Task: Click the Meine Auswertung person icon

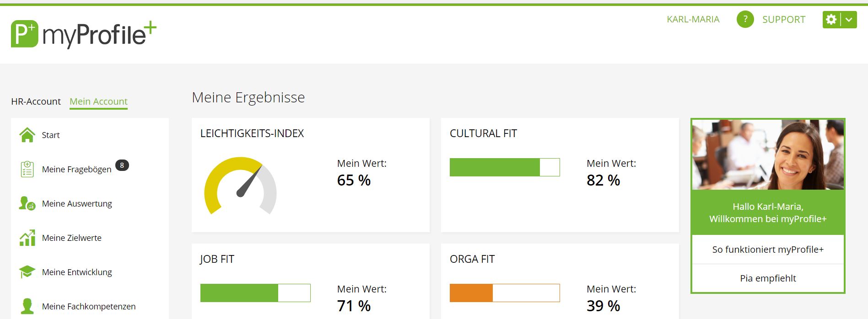Action: (x=27, y=203)
